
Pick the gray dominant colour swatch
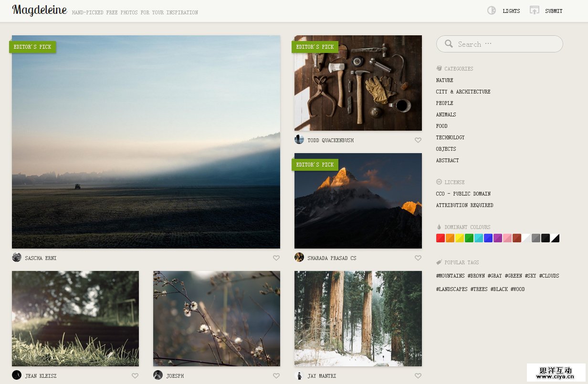point(536,238)
